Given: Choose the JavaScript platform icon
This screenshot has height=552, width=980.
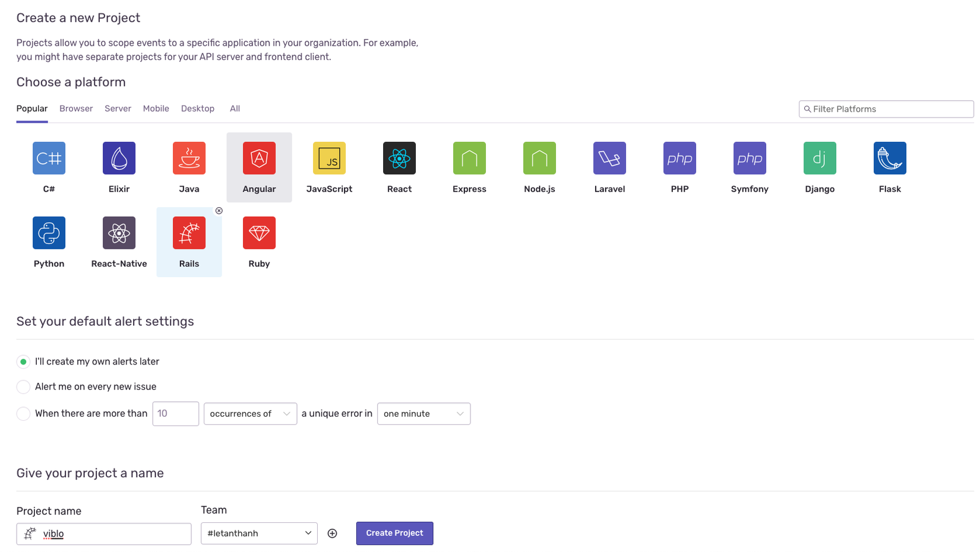Looking at the screenshot, I should click(329, 158).
